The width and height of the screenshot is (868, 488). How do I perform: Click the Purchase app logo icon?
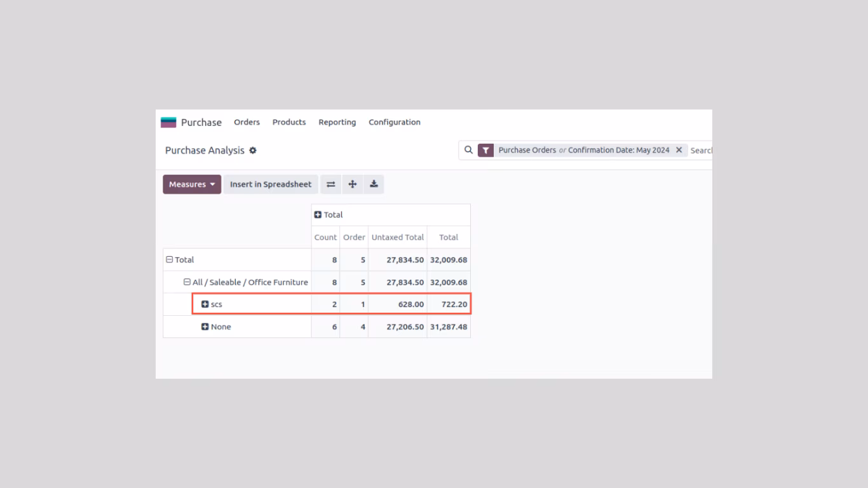point(168,123)
